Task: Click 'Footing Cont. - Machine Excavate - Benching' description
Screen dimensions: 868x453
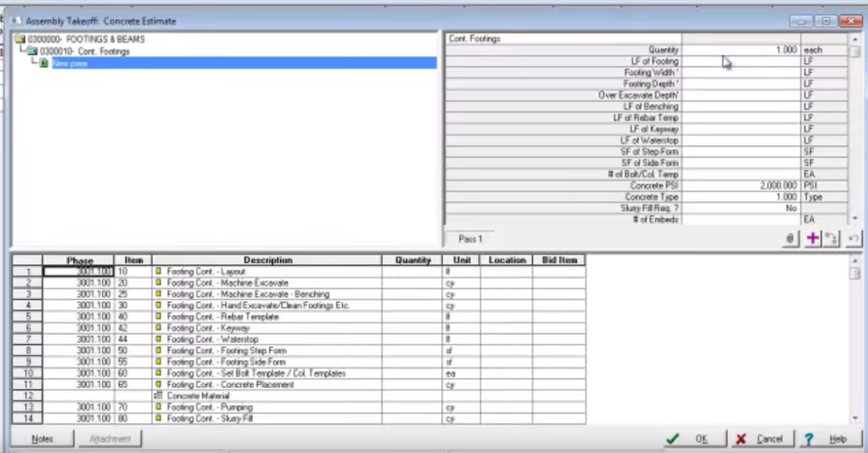Action: click(x=248, y=294)
